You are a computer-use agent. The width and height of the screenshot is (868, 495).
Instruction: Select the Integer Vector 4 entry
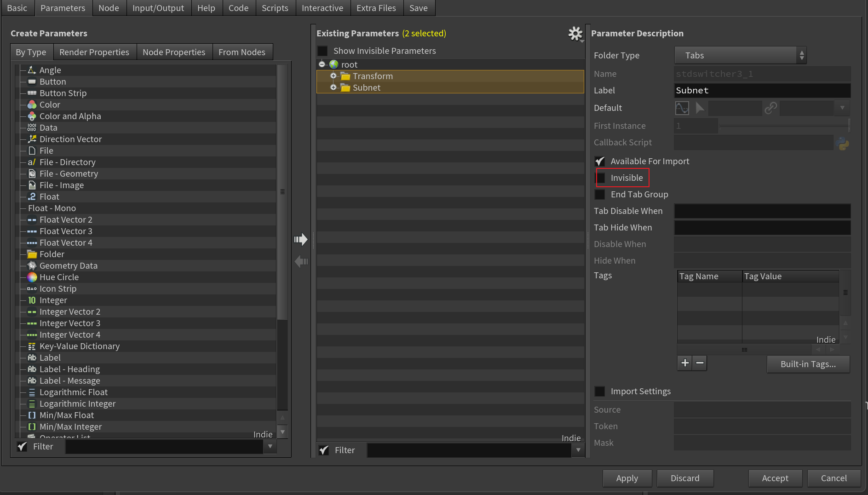click(x=69, y=334)
